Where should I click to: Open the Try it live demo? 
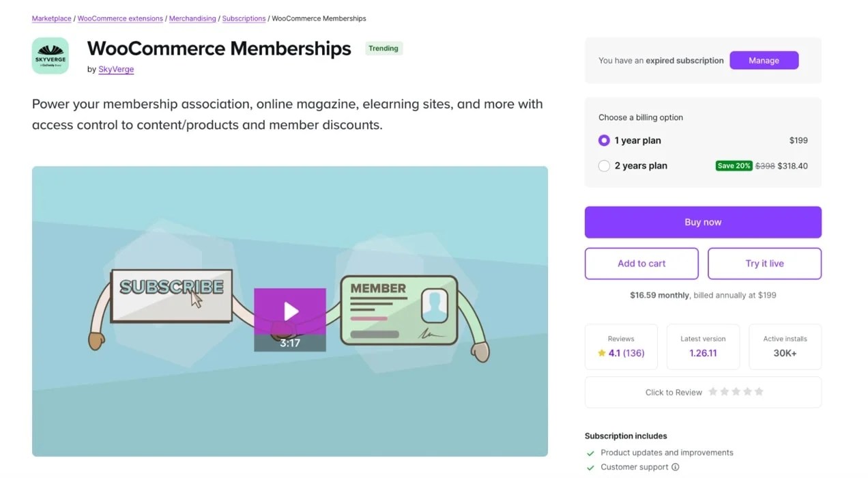click(x=764, y=264)
